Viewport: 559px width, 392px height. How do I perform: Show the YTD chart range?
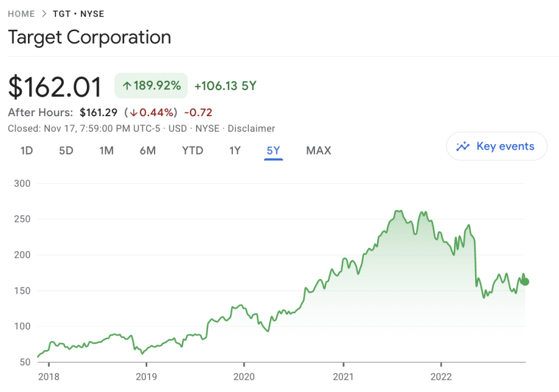(193, 150)
